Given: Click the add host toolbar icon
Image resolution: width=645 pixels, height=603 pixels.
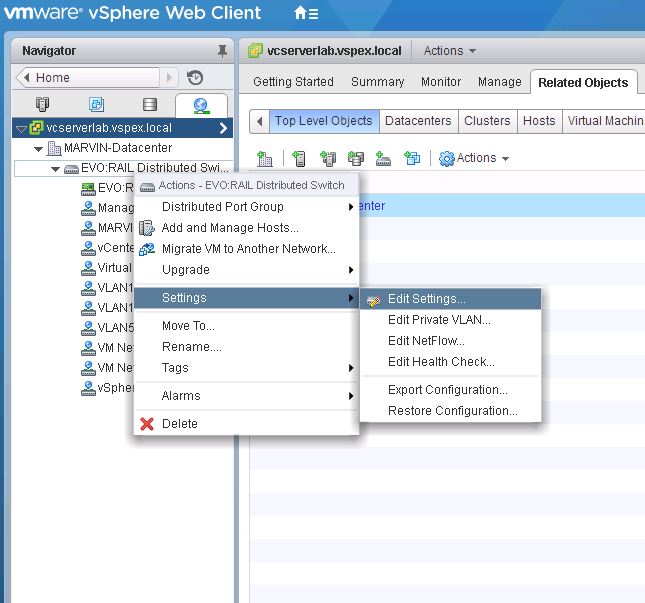Looking at the screenshot, I should (x=299, y=158).
